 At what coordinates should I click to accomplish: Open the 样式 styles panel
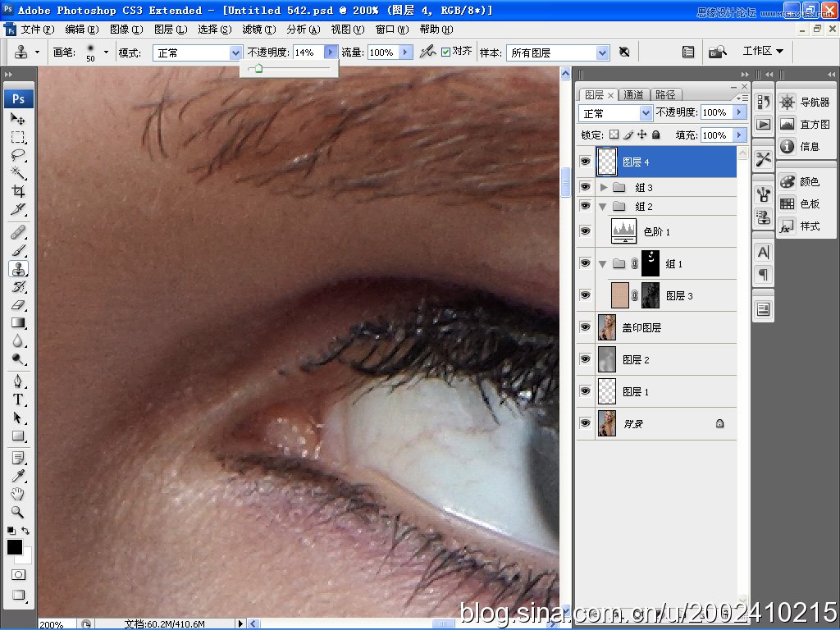click(800, 226)
